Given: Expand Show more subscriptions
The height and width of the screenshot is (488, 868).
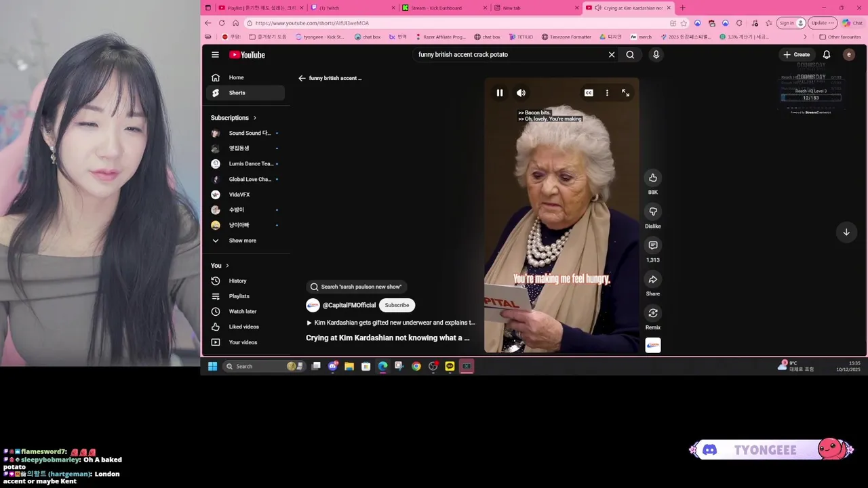Looking at the screenshot, I should [245, 241].
